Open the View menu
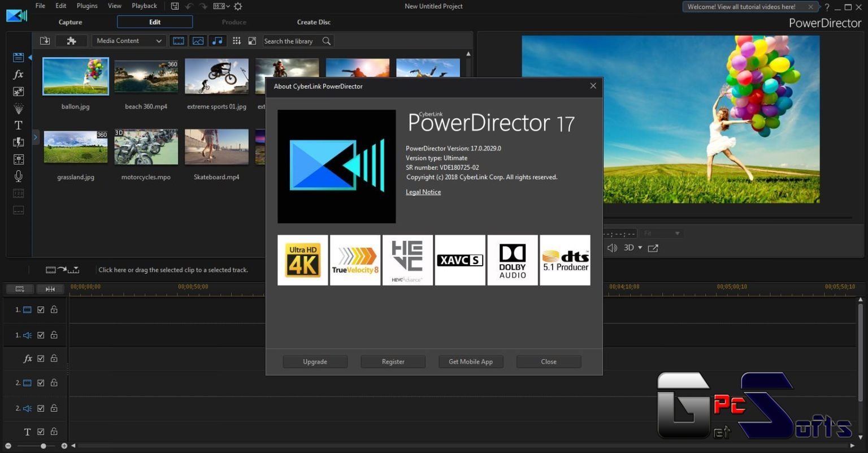 [115, 6]
